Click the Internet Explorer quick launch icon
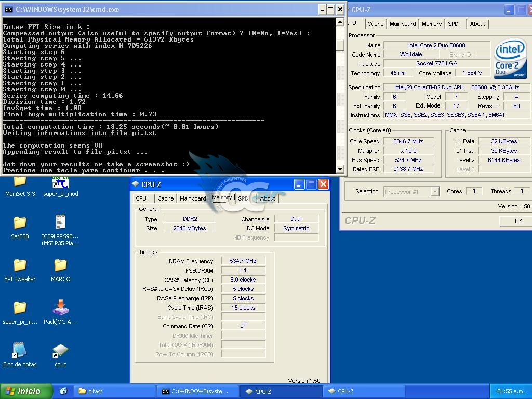 (x=63, y=391)
